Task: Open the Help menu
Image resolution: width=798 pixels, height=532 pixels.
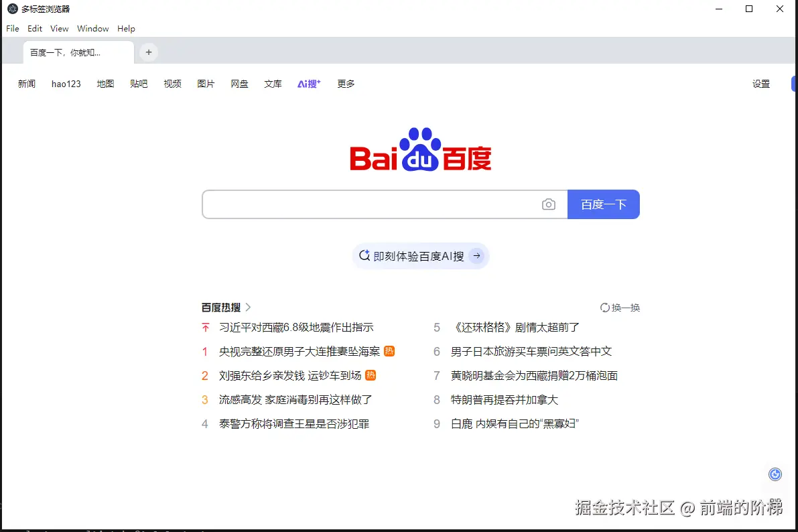Action: coord(126,29)
